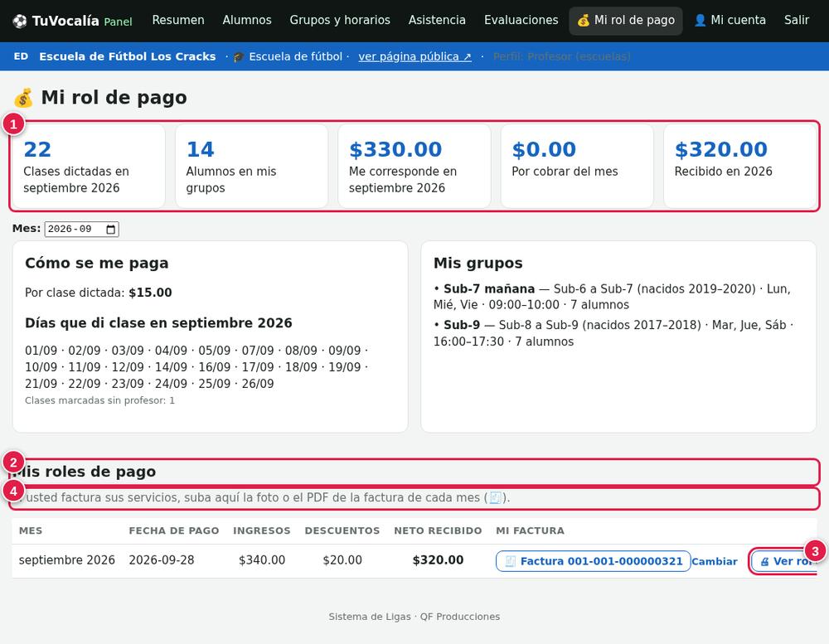
Task: Open Factura 001-001-000000321 file
Action: click(x=594, y=561)
